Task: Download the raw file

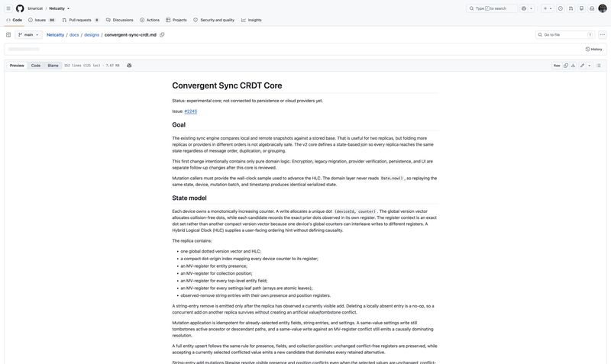Action: pyautogui.click(x=574, y=66)
